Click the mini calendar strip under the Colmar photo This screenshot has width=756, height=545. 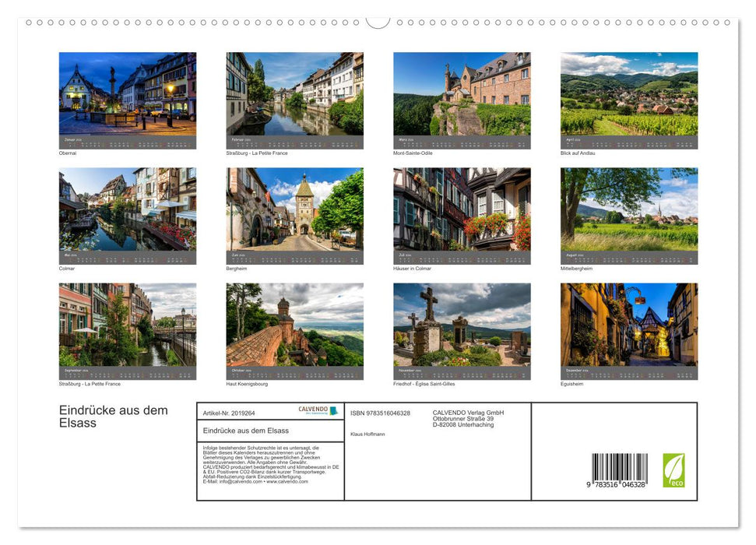tap(127, 256)
